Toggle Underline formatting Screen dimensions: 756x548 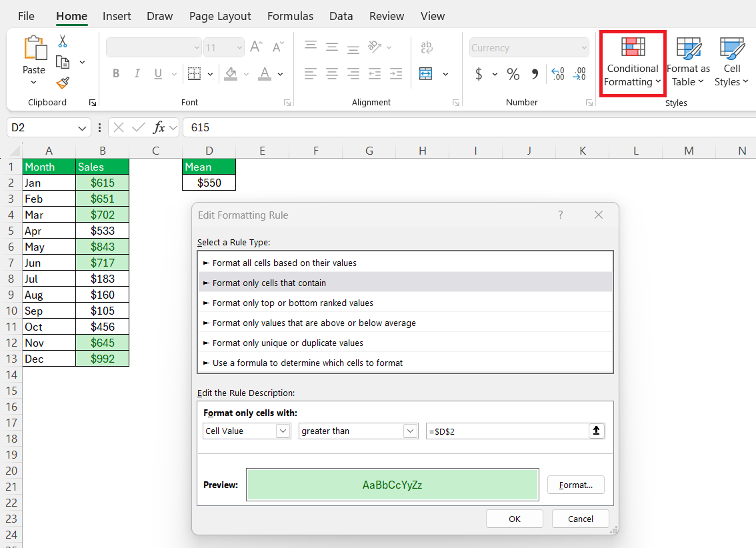tap(158, 73)
